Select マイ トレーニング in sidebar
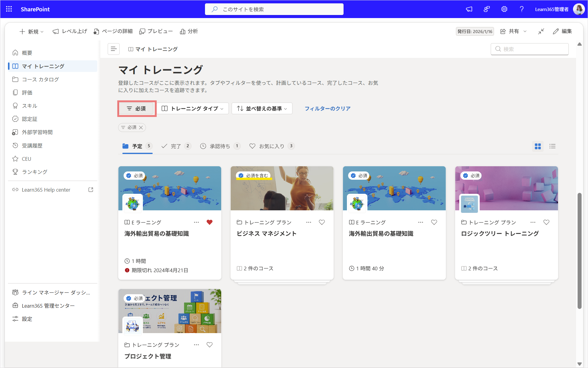Viewport: 588px width, 368px height. click(x=53, y=66)
